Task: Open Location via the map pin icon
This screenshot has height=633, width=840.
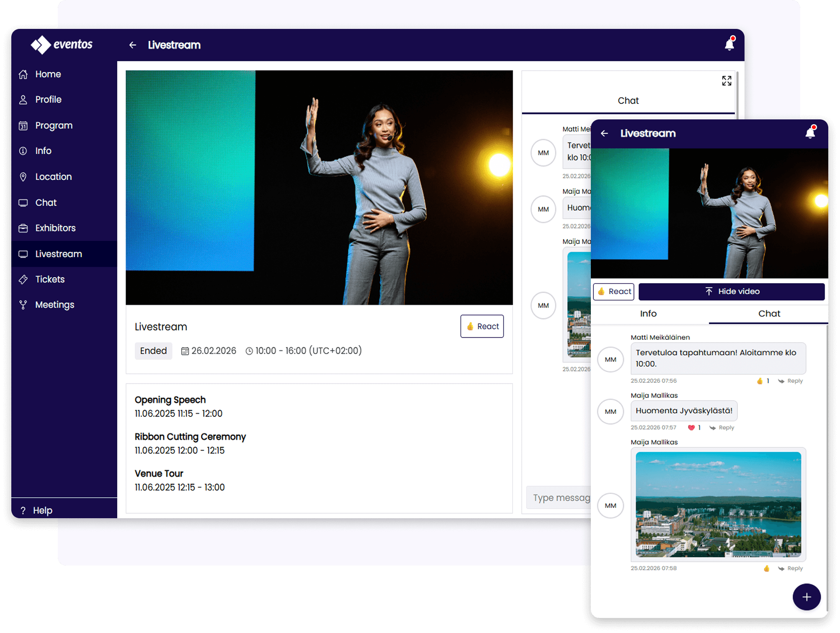Action: click(23, 176)
